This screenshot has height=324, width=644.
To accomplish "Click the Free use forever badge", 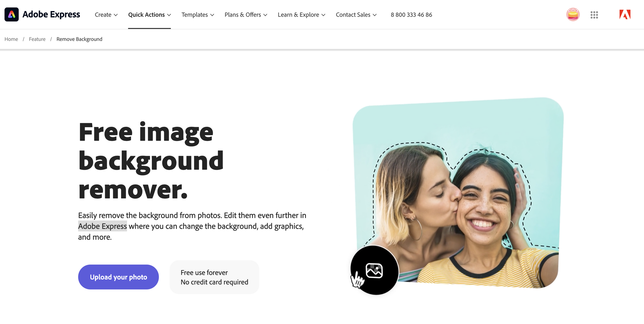I will coord(214,277).
